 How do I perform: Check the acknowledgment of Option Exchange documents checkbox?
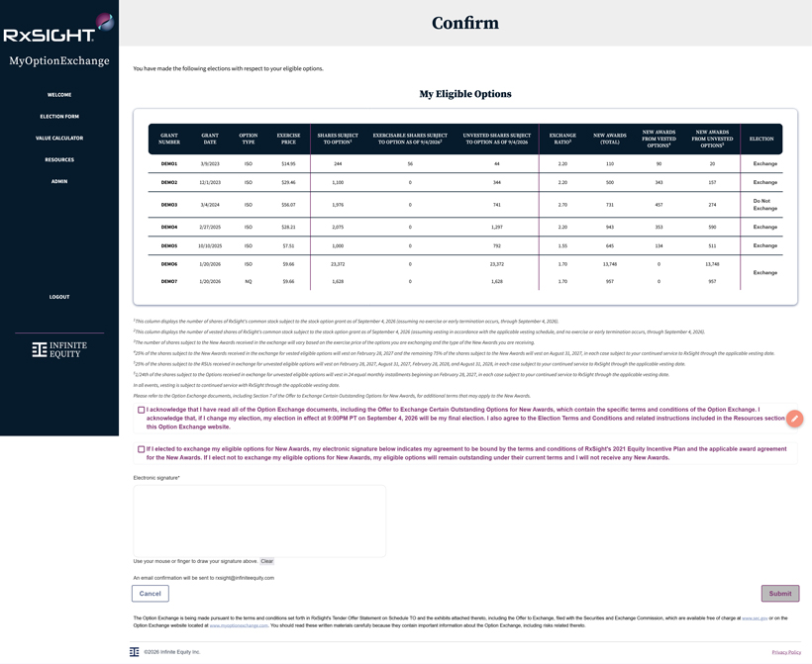tap(141, 410)
